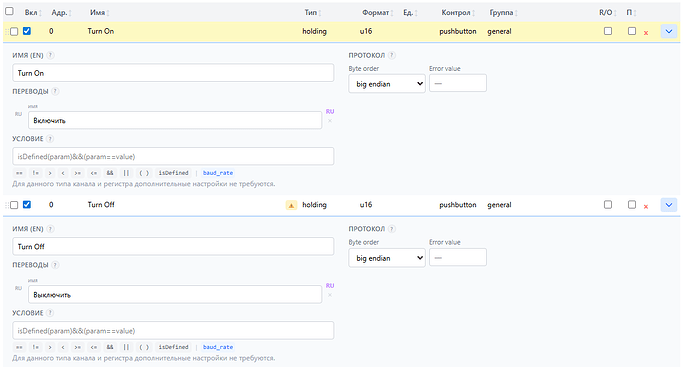This screenshot has width=689, height=367.
Task: Uncheck the enabled (Вкл) checkbox for Turn On
Action: pyautogui.click(x=27, y=31)
